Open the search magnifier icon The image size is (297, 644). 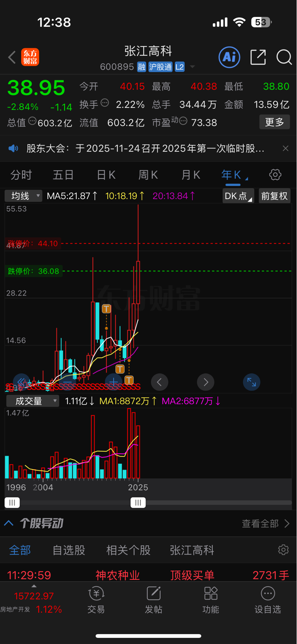[x=284, y=57]
